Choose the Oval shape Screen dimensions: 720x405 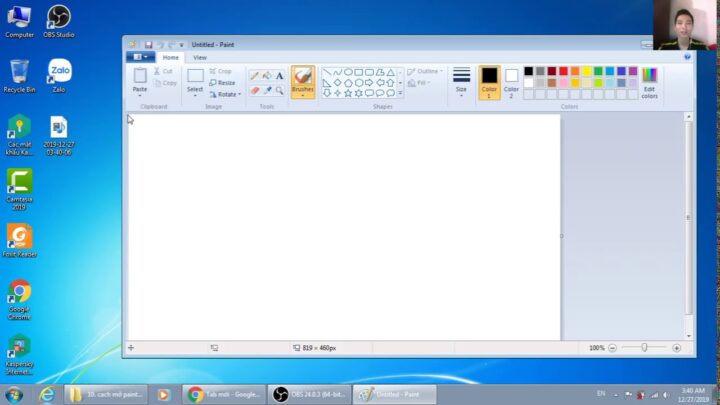pyautogui.click(x=348, y=73)
